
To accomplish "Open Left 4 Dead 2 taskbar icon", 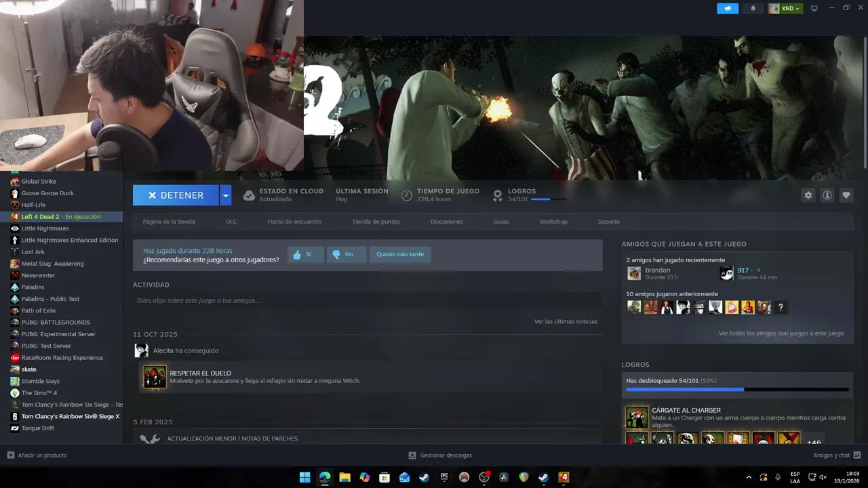I will click(564, 477).
